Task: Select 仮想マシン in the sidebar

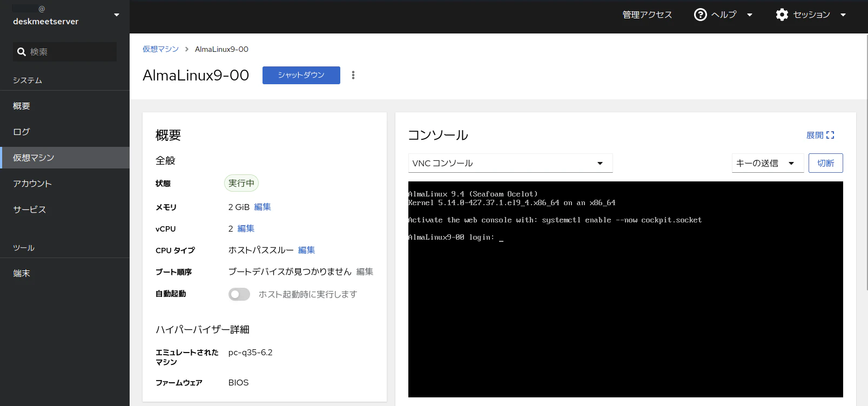Action: (65, 158)
